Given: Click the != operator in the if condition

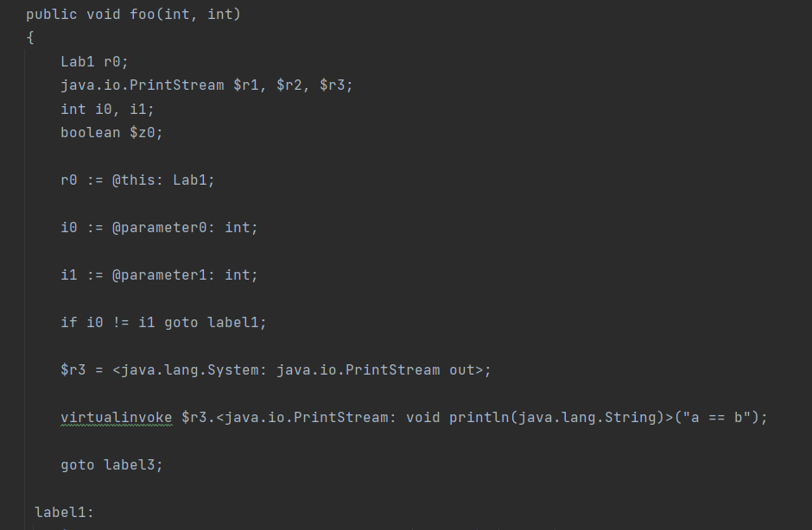Looking at the screenshot, I should click(x=120, y=323).
